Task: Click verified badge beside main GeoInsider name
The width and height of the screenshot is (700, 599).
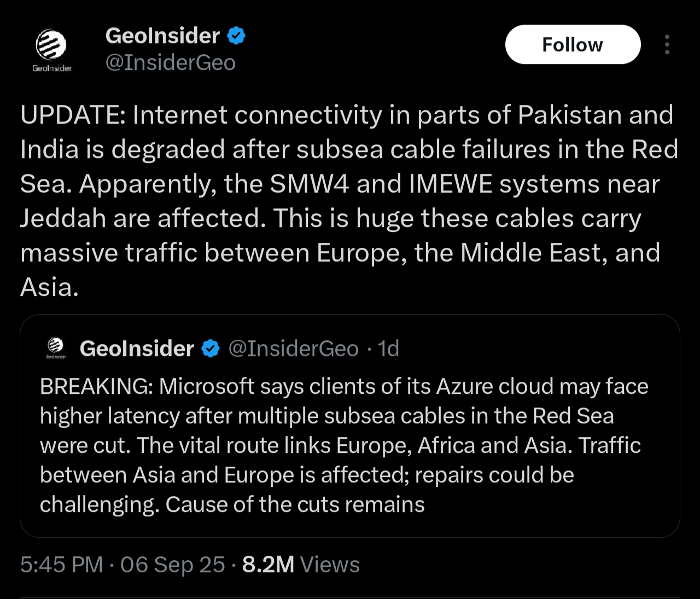Action: (x=236, y=36)
